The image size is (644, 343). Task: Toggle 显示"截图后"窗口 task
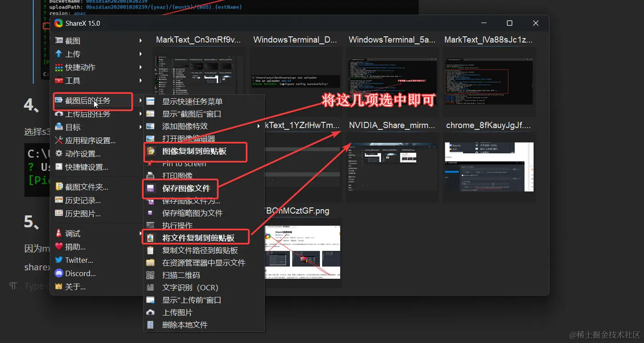[x=204, y=114]
